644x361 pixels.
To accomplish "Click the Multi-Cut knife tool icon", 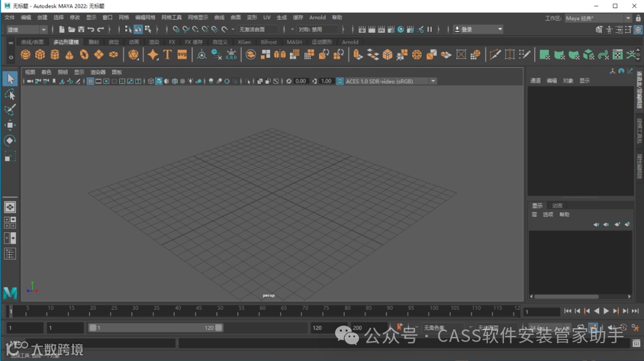I will [x=495, y=55].
